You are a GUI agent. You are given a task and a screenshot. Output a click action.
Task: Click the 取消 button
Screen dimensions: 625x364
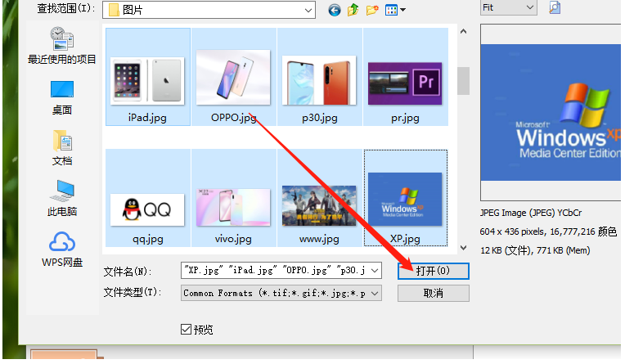(x=434, y=294)
